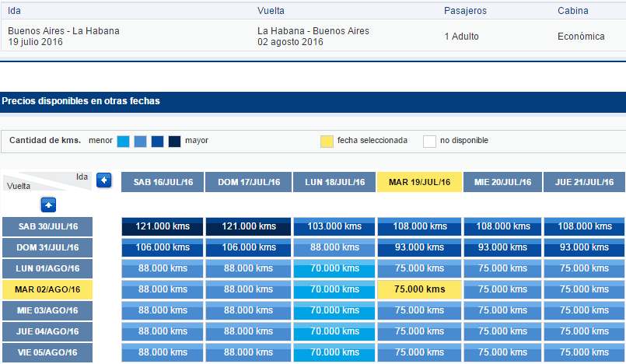Choose the 103.000 kms fare cell
This screenshot has height=364, width=626.
[x=334, y=226]
